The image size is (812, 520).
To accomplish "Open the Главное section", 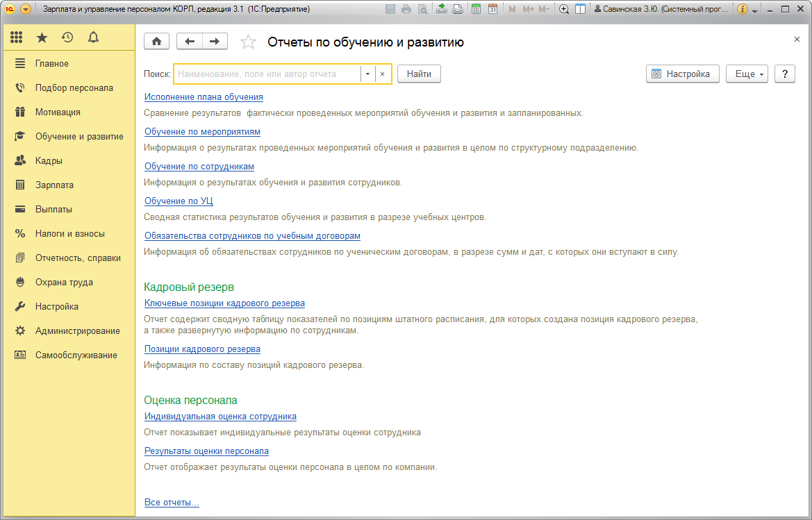I will coord(69,64).
